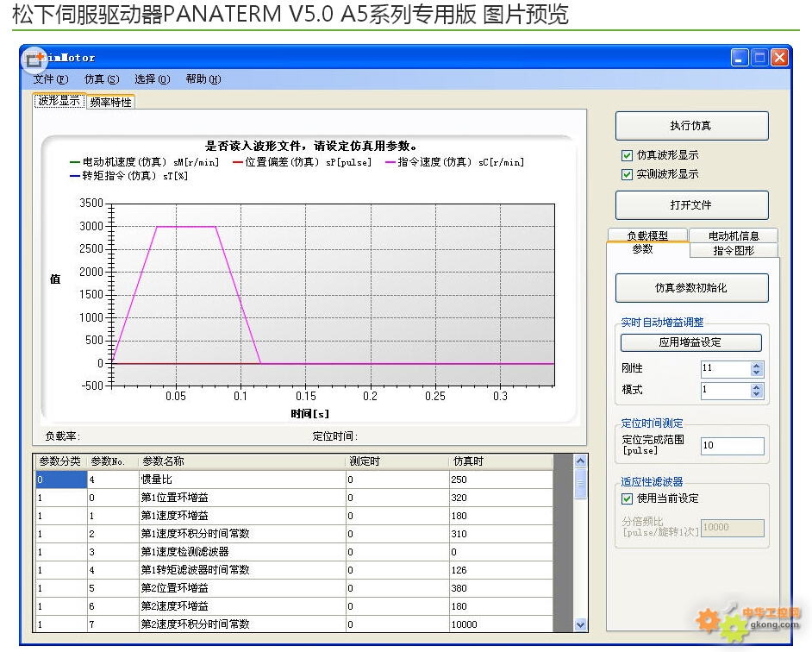Select the 第1转矩滤波器时间常数 row
Image resolution: width=812 pixels, height=652 pixels.
click(294, 570)
